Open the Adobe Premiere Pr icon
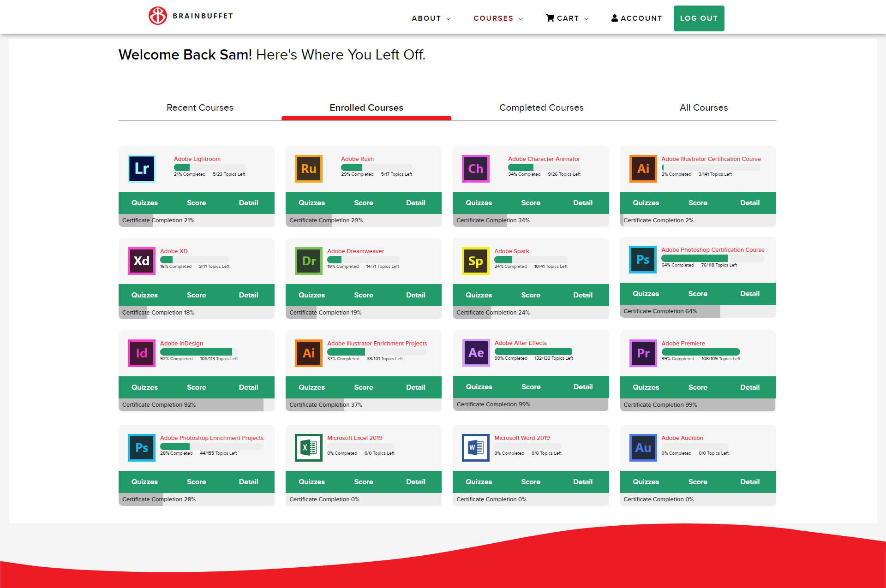The height and width of the screenshot is (588, 886). click(643, 353)
